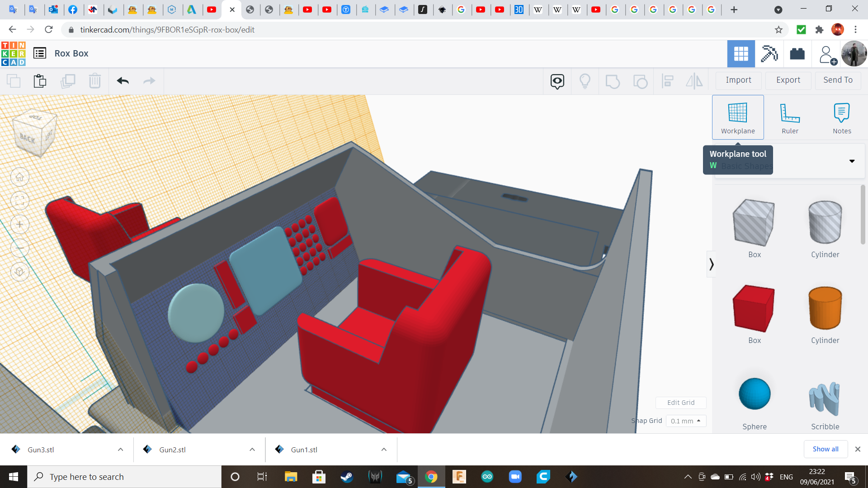This screenshot has width=868, height=488.
Task: Click the Undo arrow
Action: (123, 81)
